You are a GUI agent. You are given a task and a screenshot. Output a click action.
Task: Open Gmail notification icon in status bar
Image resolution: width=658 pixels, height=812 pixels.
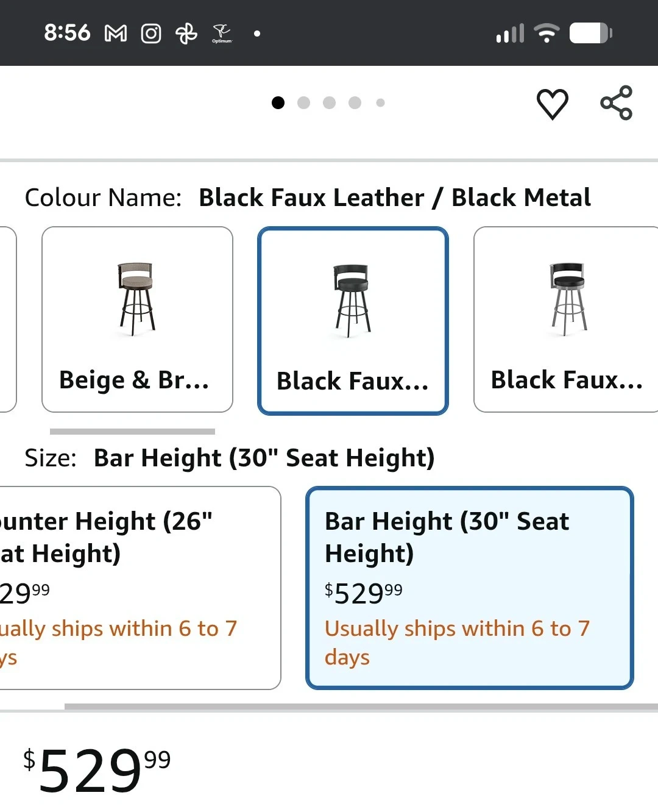point(116,34)
